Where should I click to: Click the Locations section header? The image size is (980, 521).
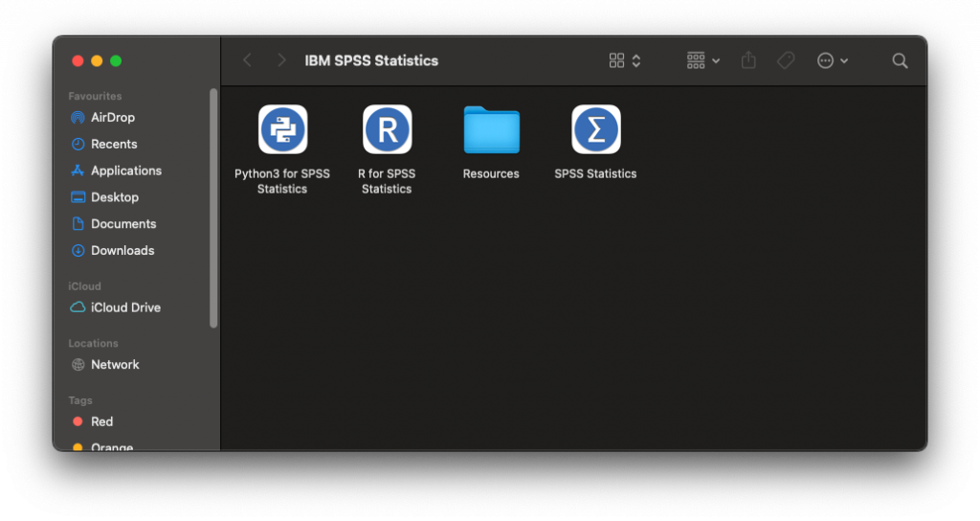(x=93, y=344)
